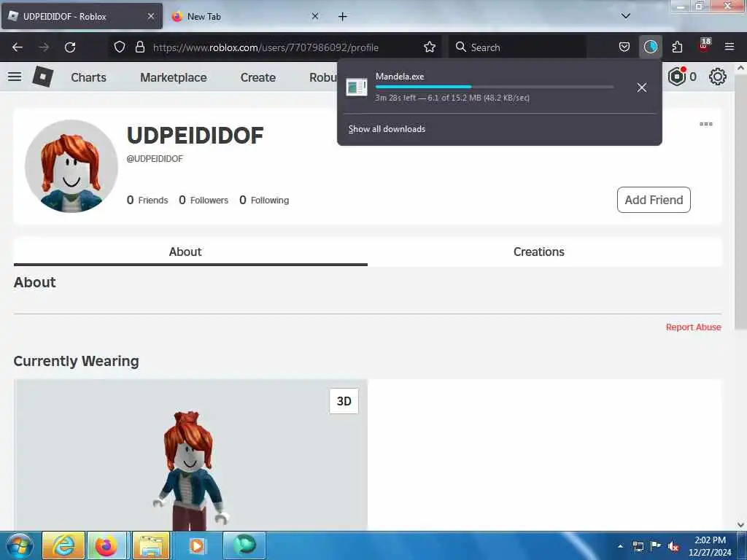Open the Robux balance icon
Screen dimensions: 747x560
677,77
